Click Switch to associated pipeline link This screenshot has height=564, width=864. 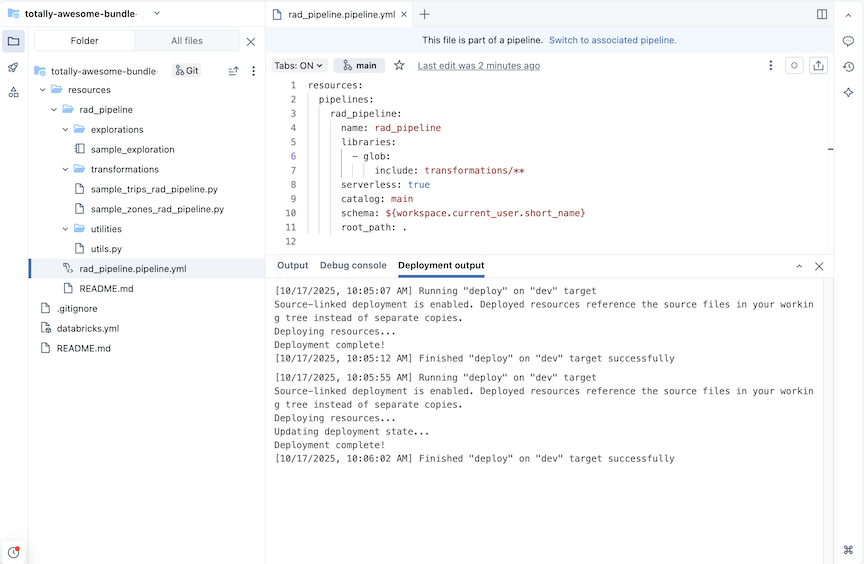point(612,40)
